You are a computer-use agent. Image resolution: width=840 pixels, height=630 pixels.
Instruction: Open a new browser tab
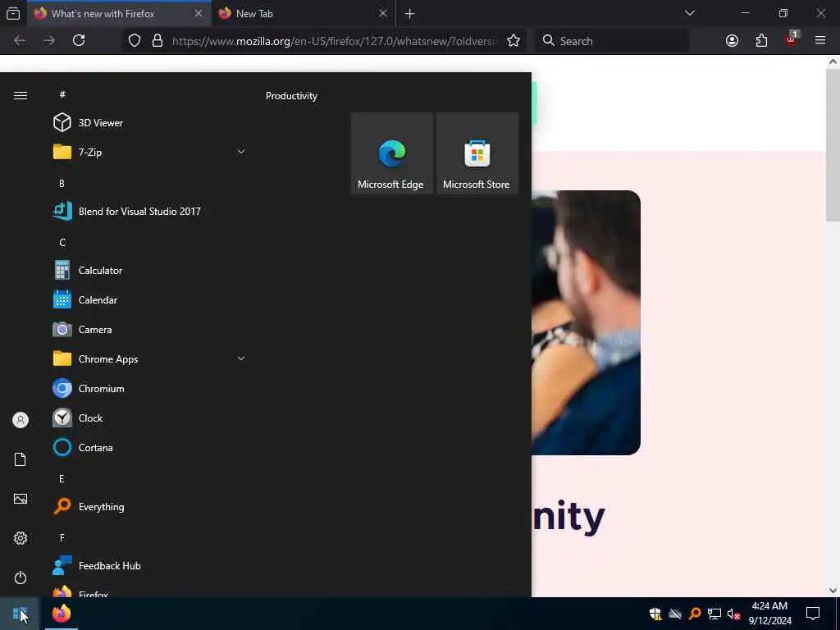coord(410,13)
